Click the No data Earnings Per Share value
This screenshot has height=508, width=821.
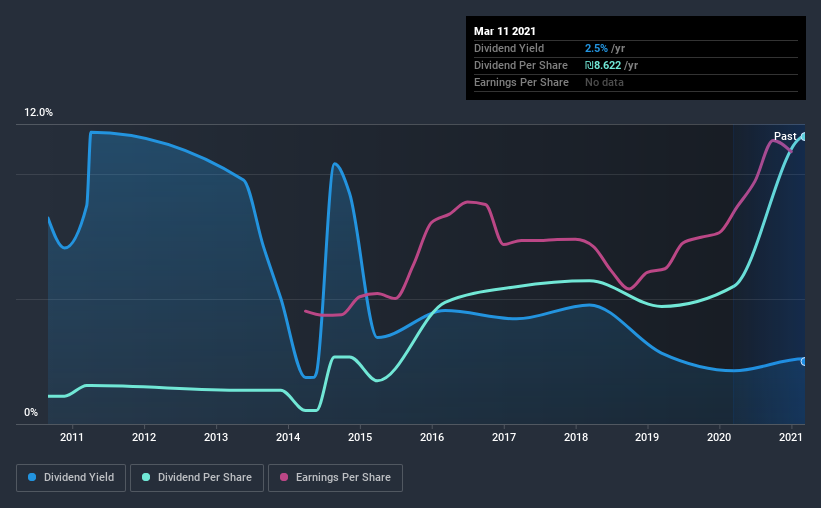click(x=604, y=82)
